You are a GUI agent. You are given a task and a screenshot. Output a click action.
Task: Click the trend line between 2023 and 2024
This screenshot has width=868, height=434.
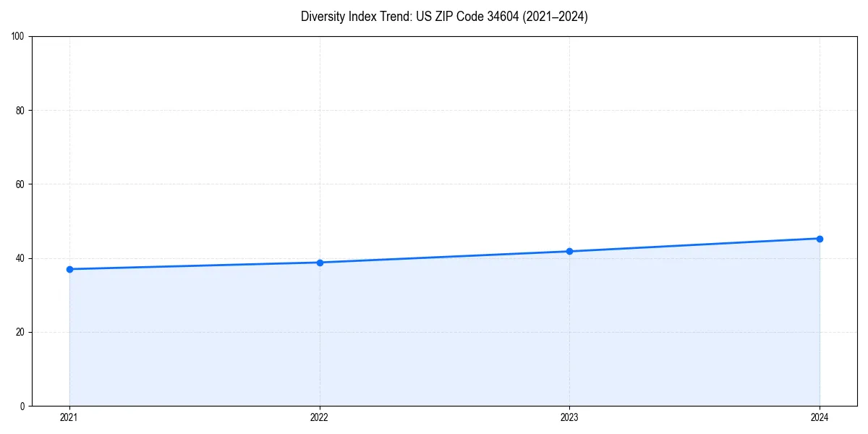(694, 244)
